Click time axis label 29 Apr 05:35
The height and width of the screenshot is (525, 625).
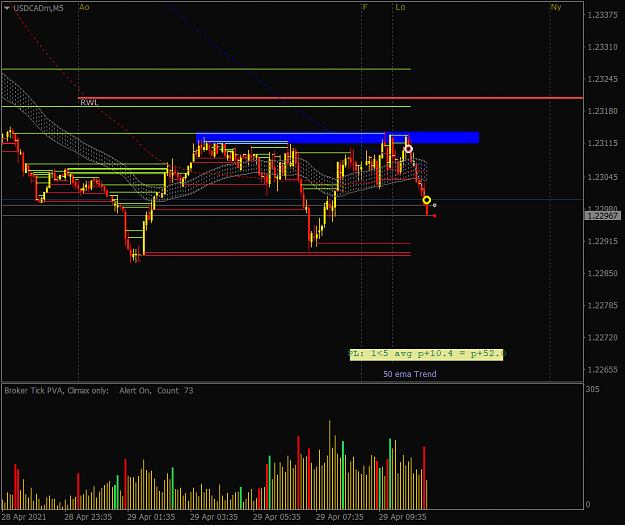[277, 517]
